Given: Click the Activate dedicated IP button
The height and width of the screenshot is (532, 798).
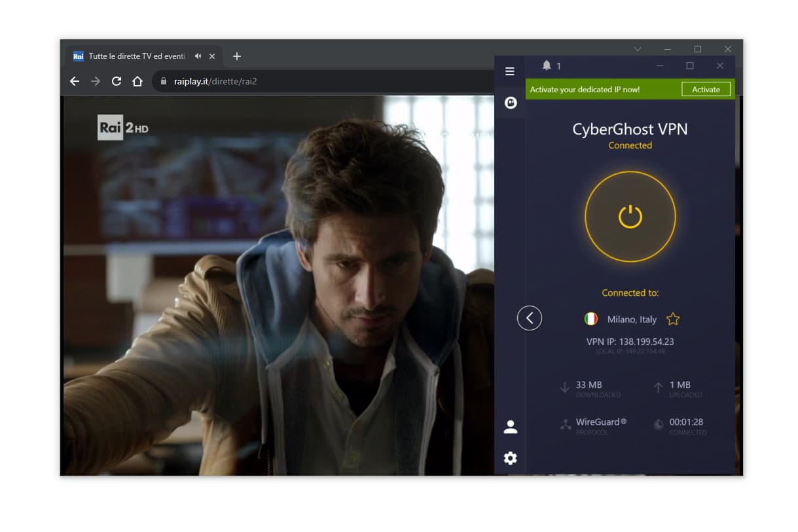Looking at the screenshot, I should tap(706, 90).
